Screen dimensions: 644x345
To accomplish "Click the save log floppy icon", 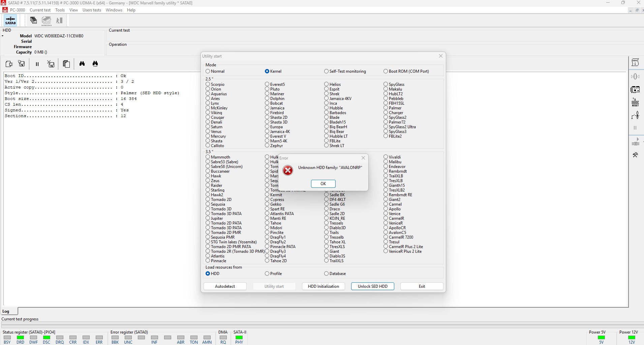I will 22,64.
